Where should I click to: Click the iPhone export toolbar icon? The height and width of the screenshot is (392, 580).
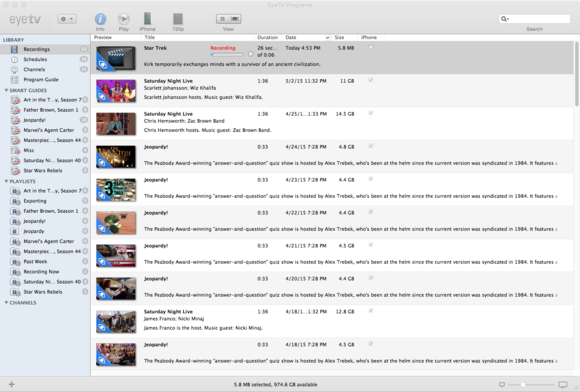tap(147, 19)
